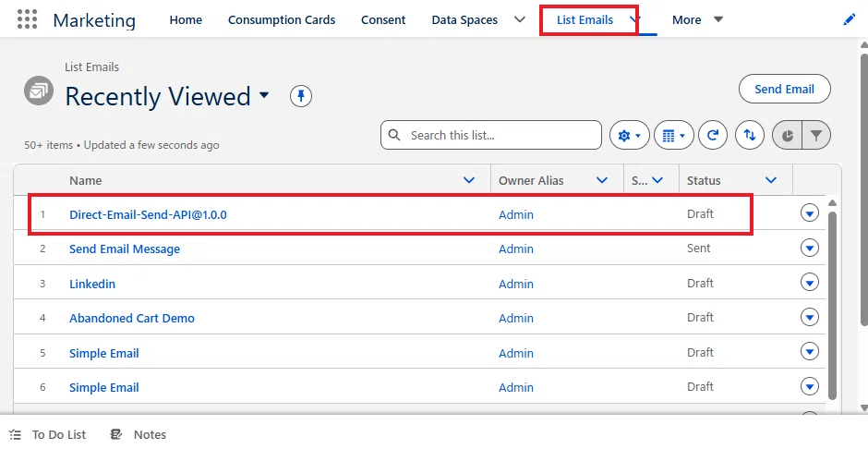Viewport: 868px width, 449px height.
Task: Open the Name column menu chevron
Action: [x=469, y=180]
